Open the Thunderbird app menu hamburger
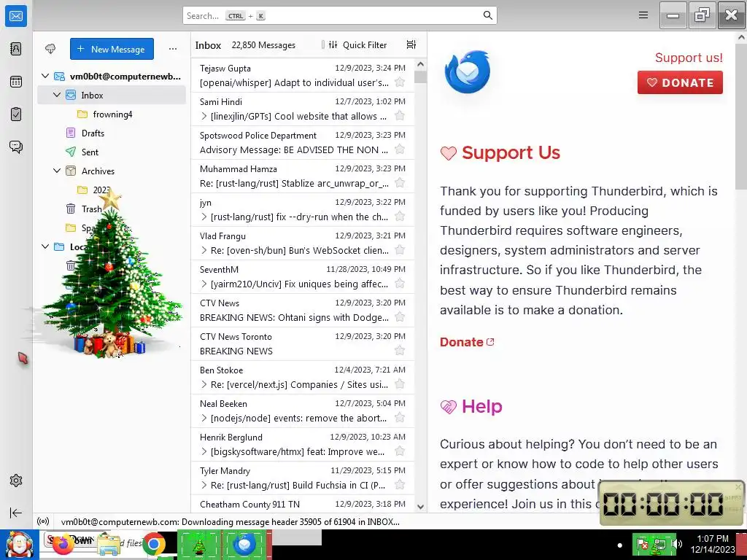Screen dimensions: 747x560 pos(643,15)
